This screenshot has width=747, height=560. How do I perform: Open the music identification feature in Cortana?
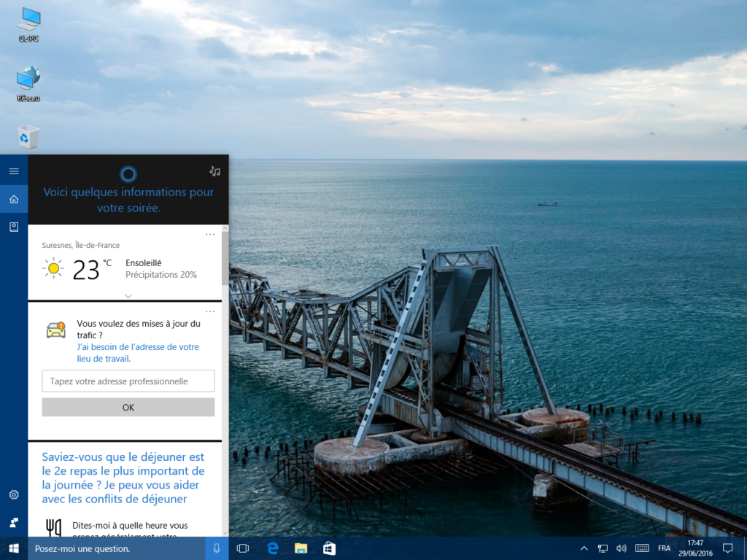pos(214,171)
